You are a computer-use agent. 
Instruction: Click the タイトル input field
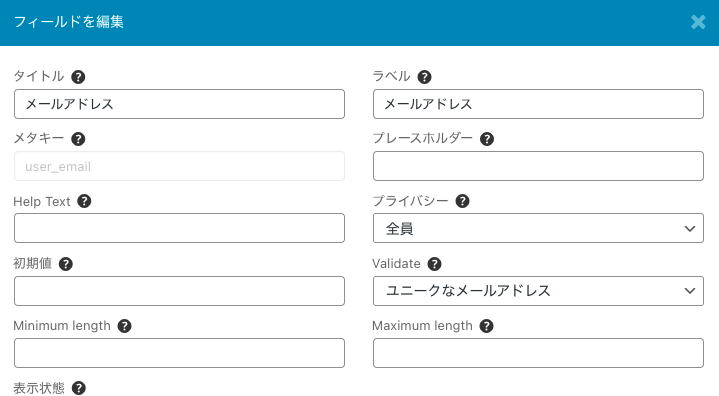pyautogui.click(x=179, y=104)
